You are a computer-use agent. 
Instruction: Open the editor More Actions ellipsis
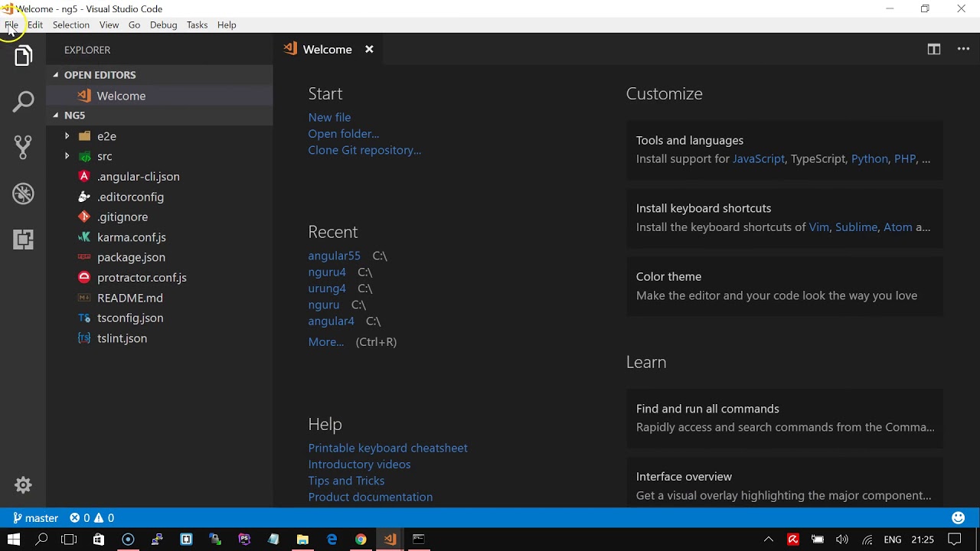click(x=963, y=49)
